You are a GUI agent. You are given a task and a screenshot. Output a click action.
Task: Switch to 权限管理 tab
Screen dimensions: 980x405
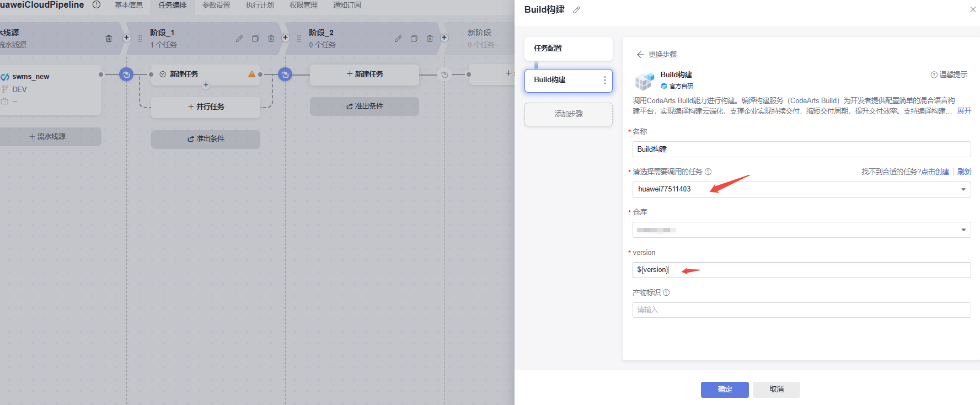point(303,5)
